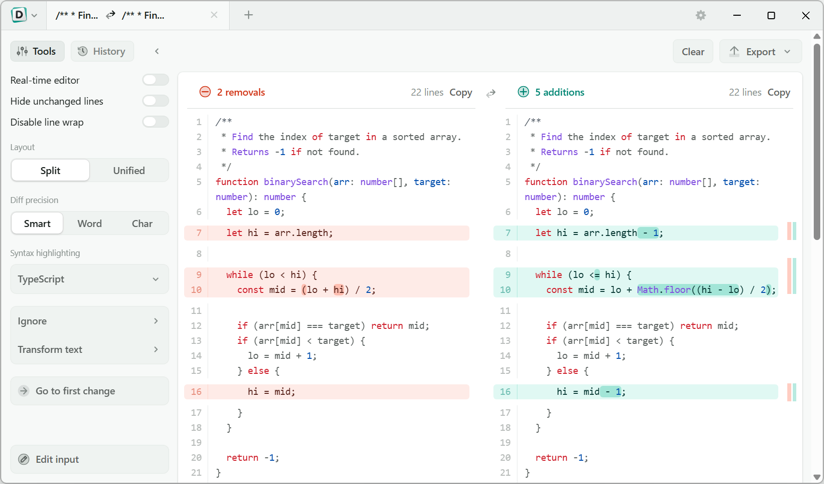Add a new tab with plus icon

click(249, 15)
